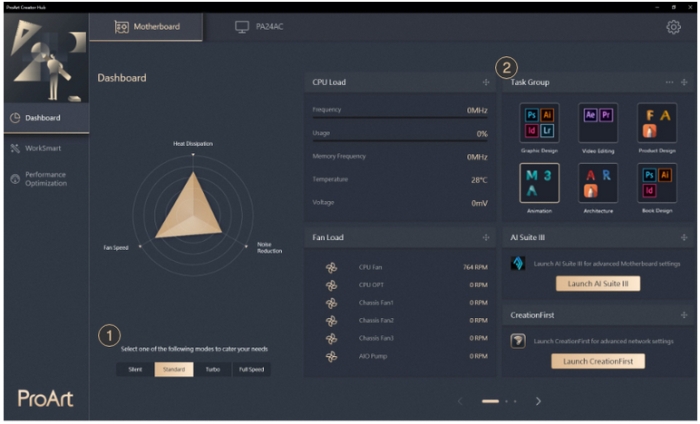This screenshot has height=424, width=700.
Task: Switch to the Motherboard tab
Action: [146, 27]
